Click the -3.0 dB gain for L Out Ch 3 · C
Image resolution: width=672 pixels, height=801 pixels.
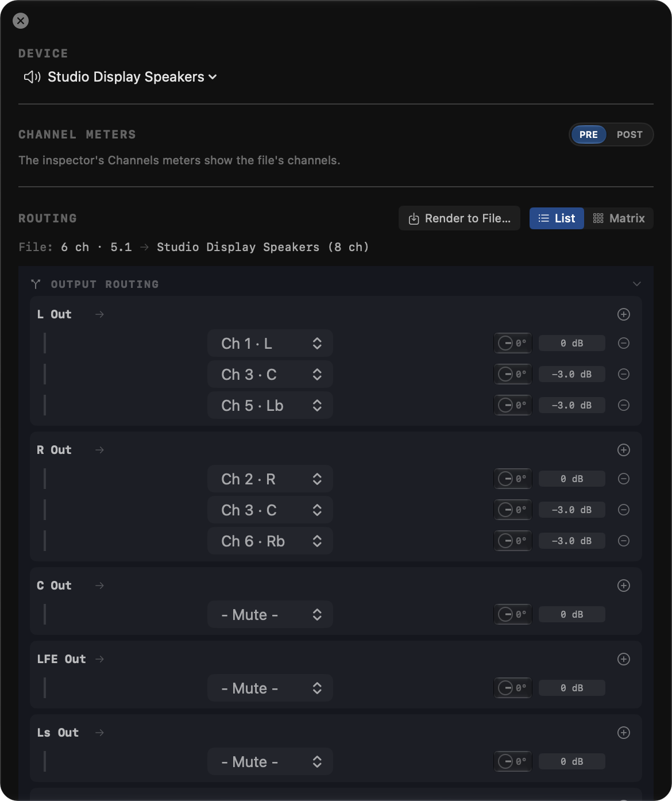pos(572,374)
